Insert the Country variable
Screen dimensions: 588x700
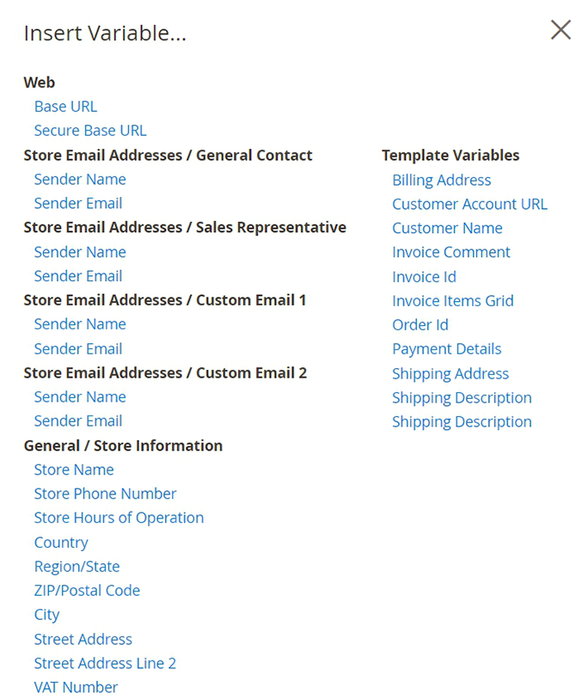(x=61, y=543)
